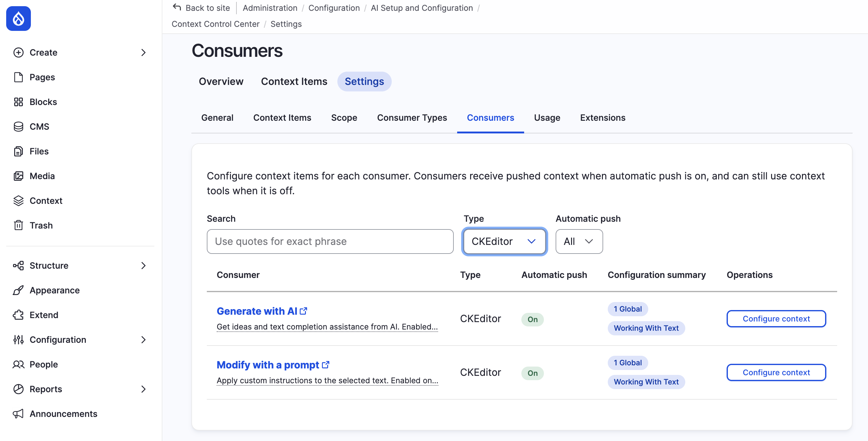The height and width of the screenshot is (441, 868).
Task: Click the CMS database icon
Action: tap(19, 126)
